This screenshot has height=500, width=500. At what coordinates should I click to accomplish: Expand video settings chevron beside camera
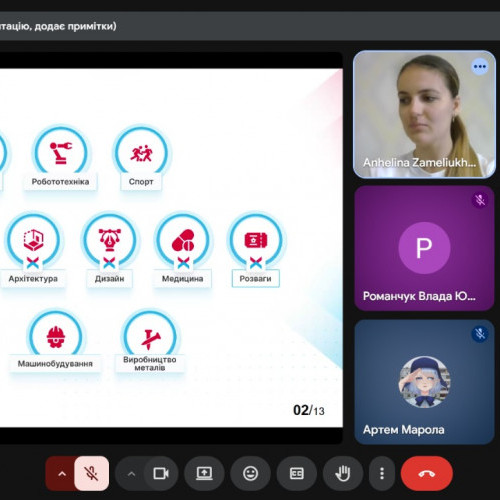coord(132,474)
